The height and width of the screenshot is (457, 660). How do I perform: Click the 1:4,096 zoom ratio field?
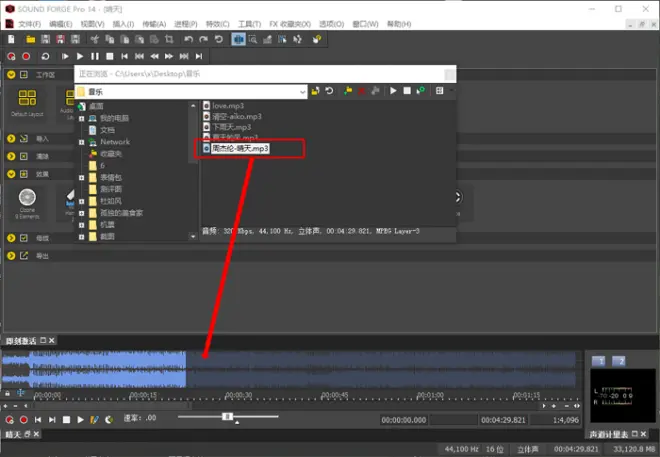[x=556, y=420]
